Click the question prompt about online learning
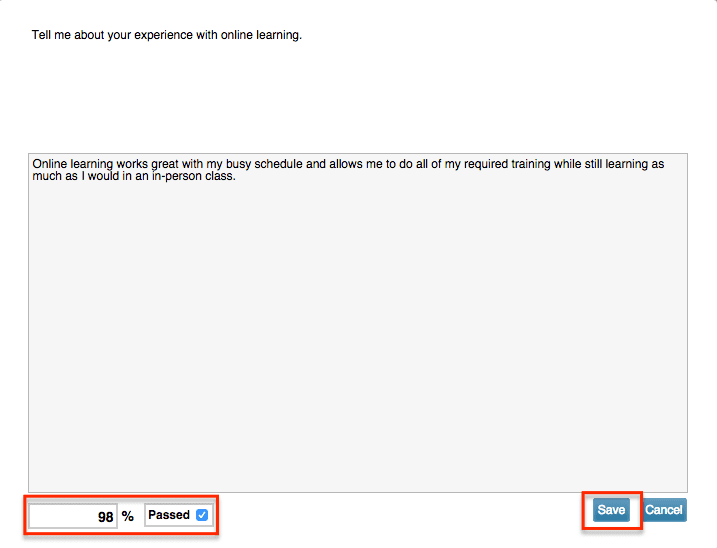The image size is (717, 548). click(166, 36)
